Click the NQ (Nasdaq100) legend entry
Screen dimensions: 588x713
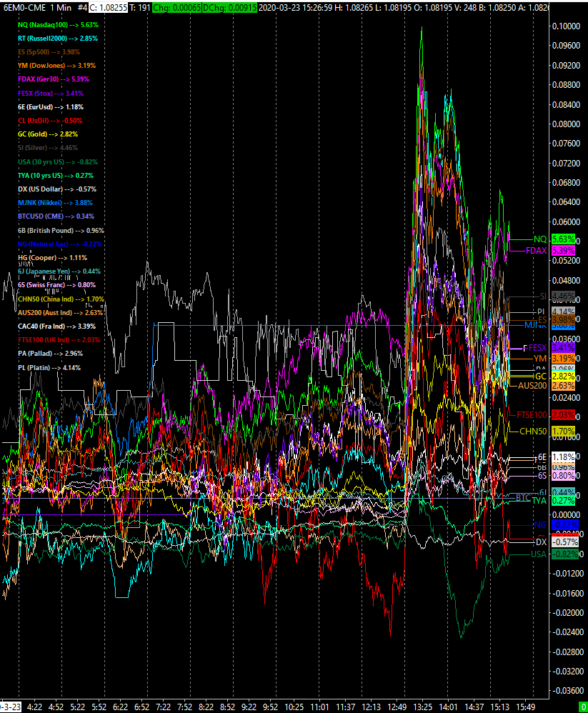click(57, 24)
